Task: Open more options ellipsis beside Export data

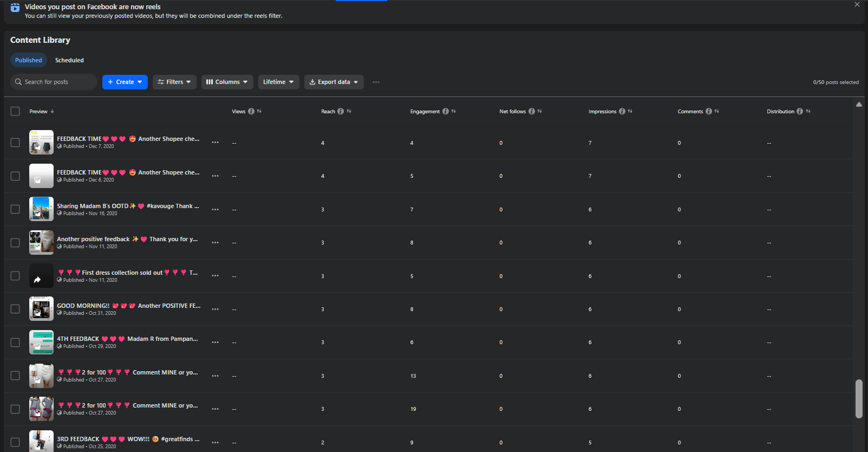Action: tap(376, 82)
